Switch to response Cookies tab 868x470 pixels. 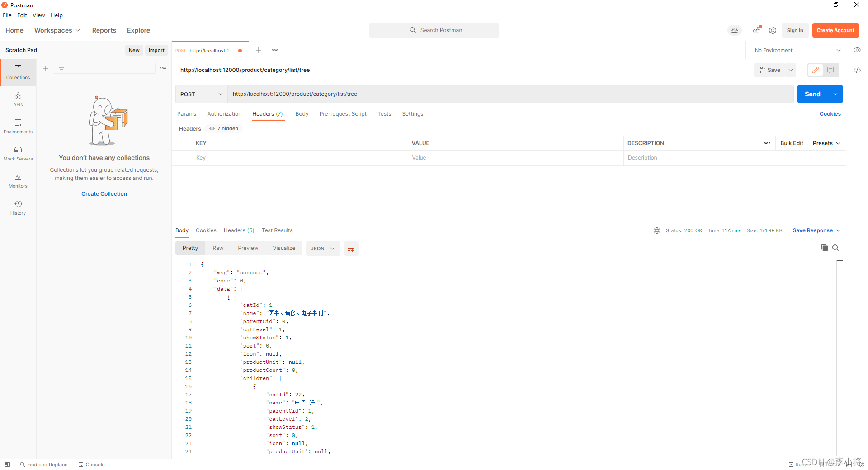tap(206, 230)
